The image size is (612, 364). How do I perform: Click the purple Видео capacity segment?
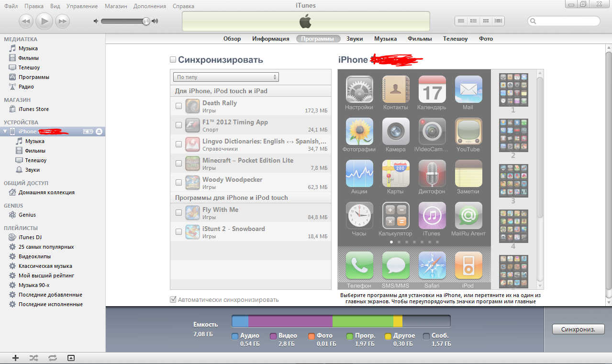point(290,321)
